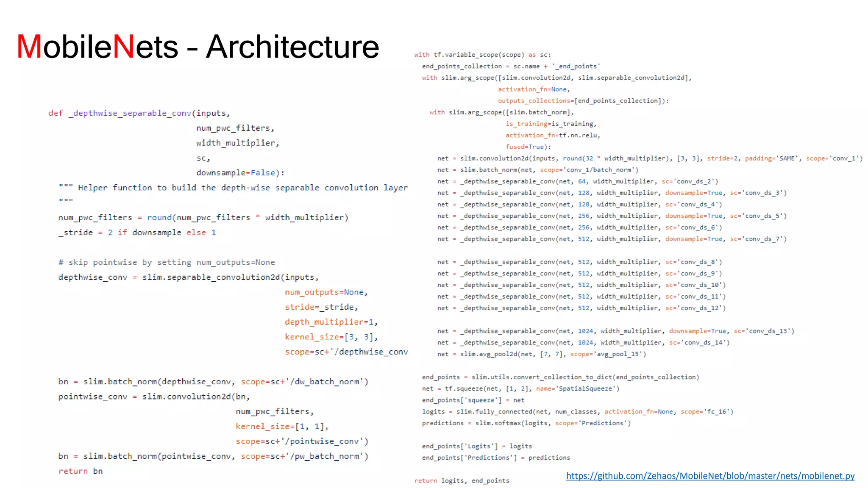Click the Helper function docstring line
Screen dimensions: 868x488
pyautogui.click(x=233, y=188)
